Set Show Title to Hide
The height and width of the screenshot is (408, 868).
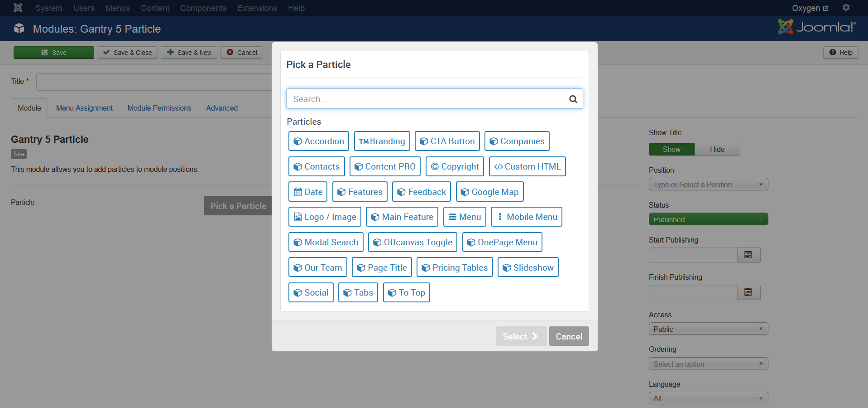[717, 149]
